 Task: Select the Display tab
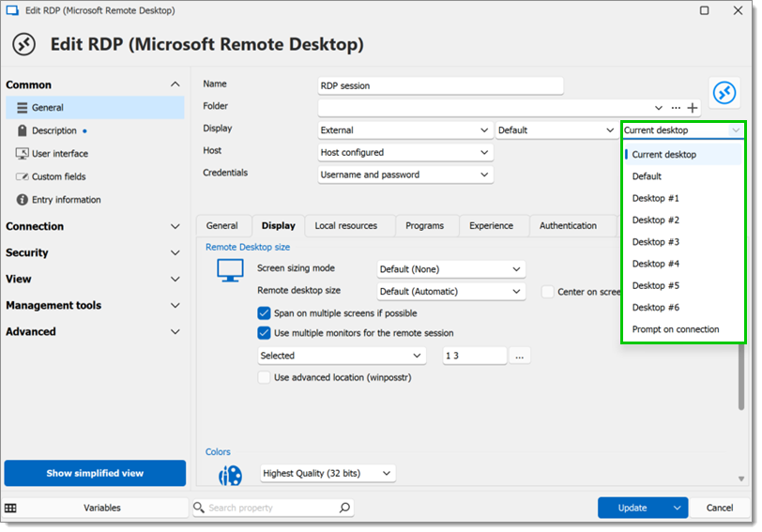pyautogui.click(x=279, y=225)
